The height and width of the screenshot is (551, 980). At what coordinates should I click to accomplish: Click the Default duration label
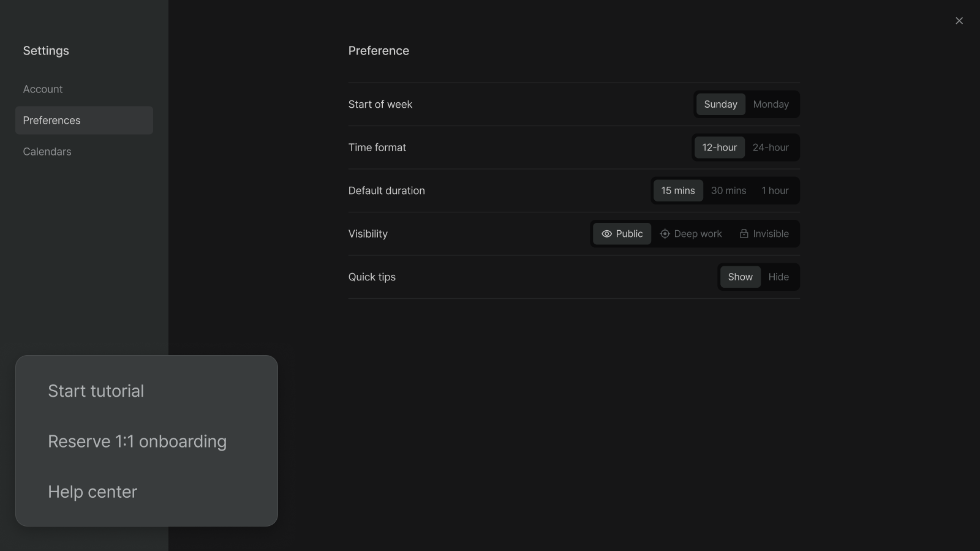click(386, 191)
